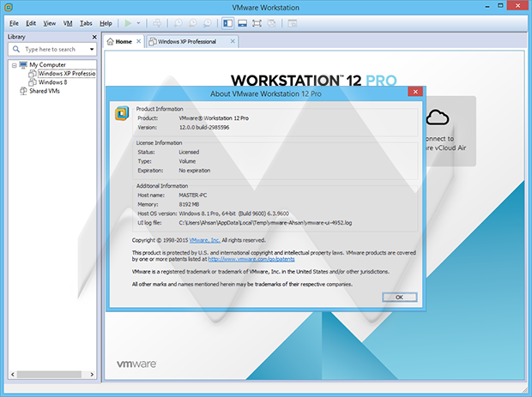The image size is (532, 397).
Task: Click the 8192 MB memory value
Action: pyautogui.click(x=189, y=204)
